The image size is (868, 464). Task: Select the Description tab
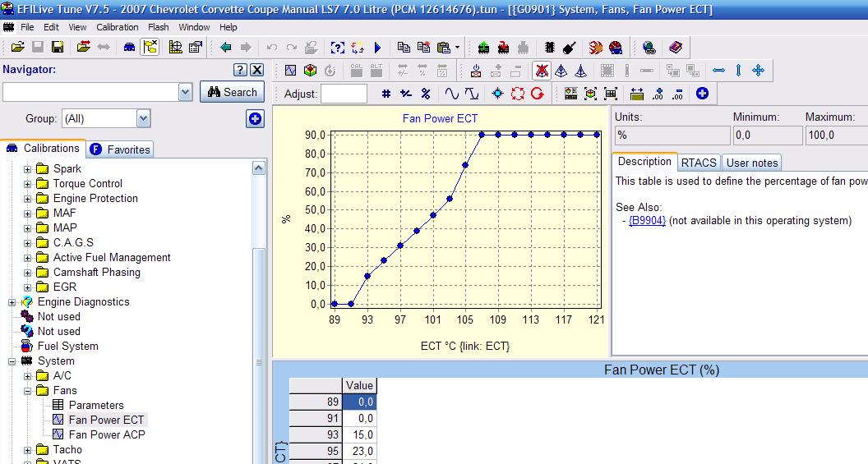click(644, 162)
